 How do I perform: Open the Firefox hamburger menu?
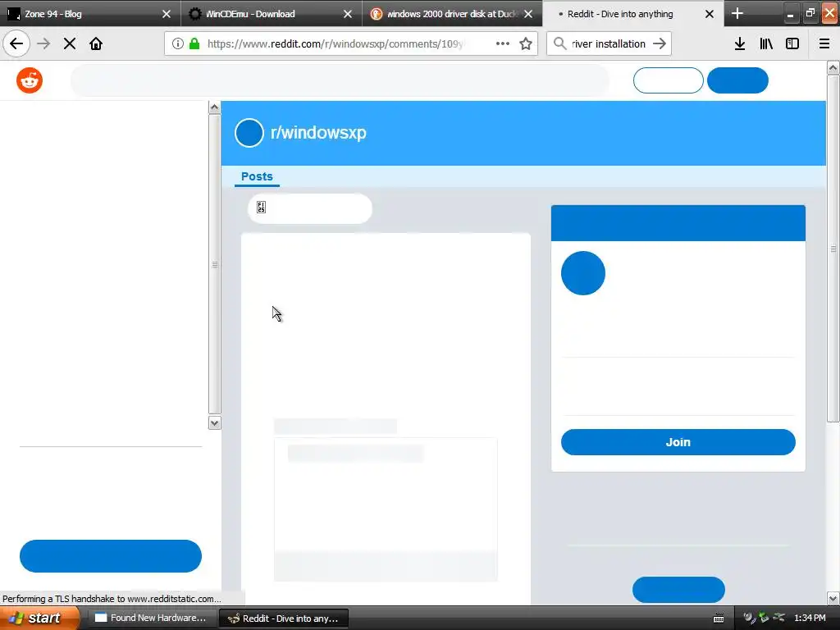[x=824, y=43]
